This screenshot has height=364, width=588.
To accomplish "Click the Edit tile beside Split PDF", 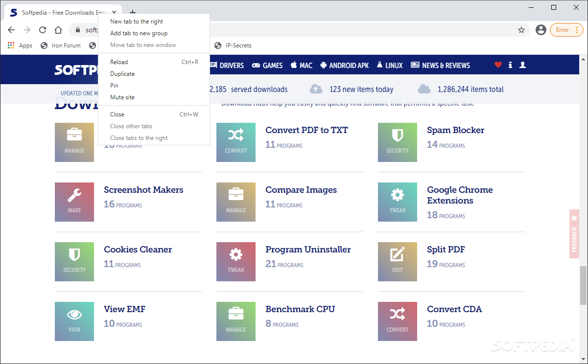I will pyautogui.click(x=398, y=262).
